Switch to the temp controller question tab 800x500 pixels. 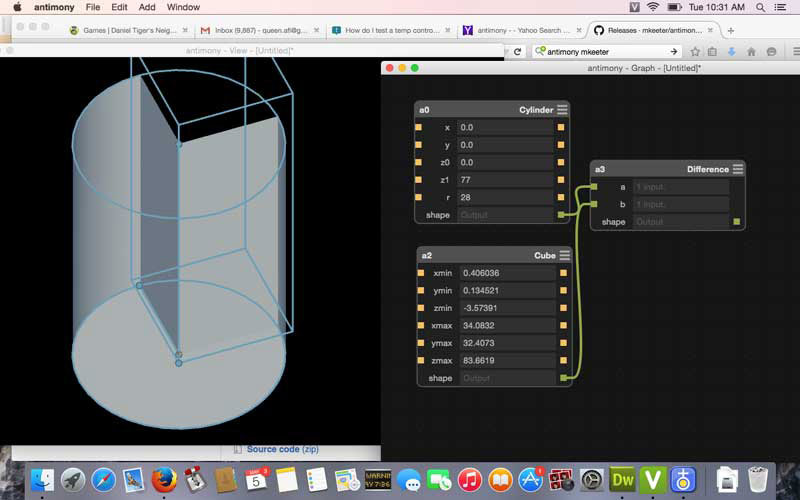pos(390,31)
